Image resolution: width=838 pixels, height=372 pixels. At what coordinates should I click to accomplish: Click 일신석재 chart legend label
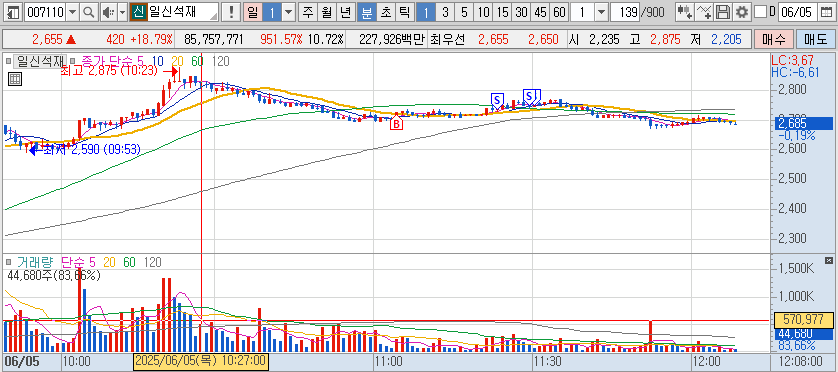[40, 61]
